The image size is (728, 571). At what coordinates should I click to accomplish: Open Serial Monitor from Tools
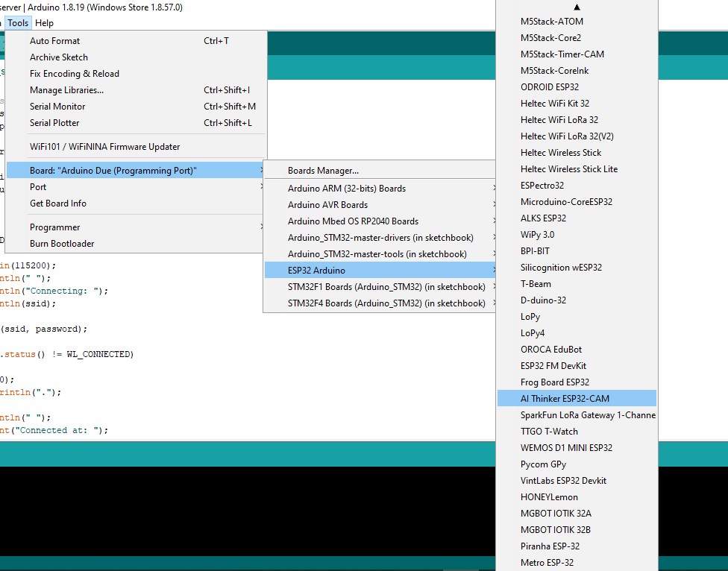pos(136,106)
